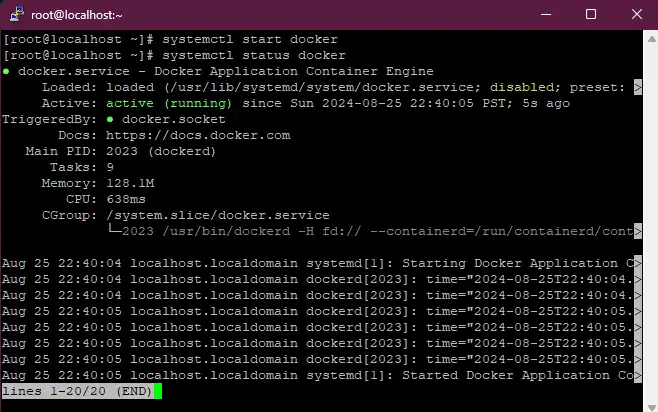658x412 pixels.
Task: Click the "docker.socket" text
Action: coord(174,119)
